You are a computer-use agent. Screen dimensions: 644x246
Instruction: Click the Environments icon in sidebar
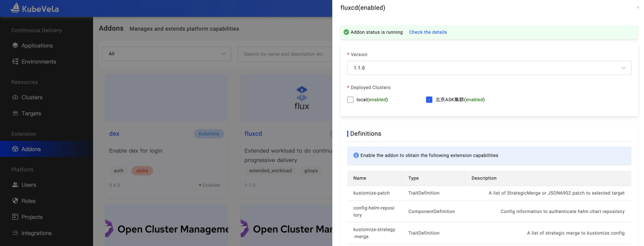15,61
